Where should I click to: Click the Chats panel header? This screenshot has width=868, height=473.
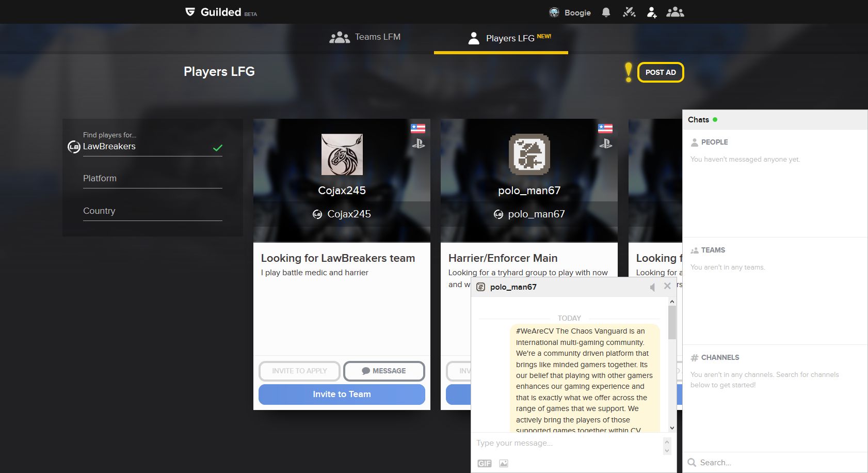click(775, 120)
